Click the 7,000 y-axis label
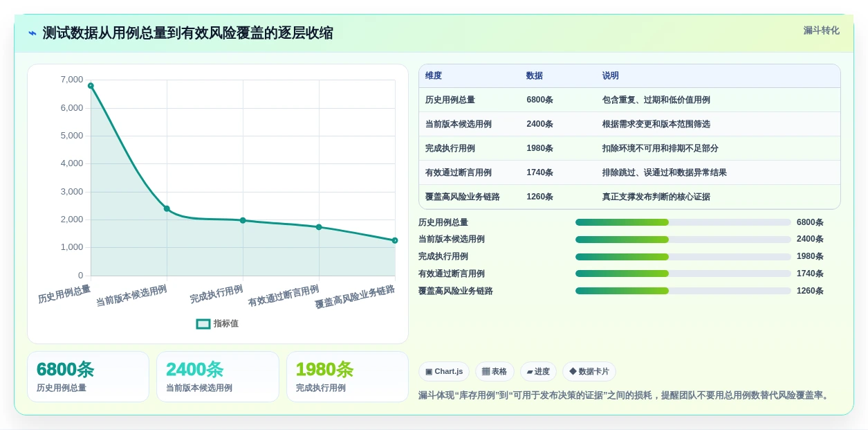The width and height of the screenshot is (868, 430). click(x=72, y=80)
